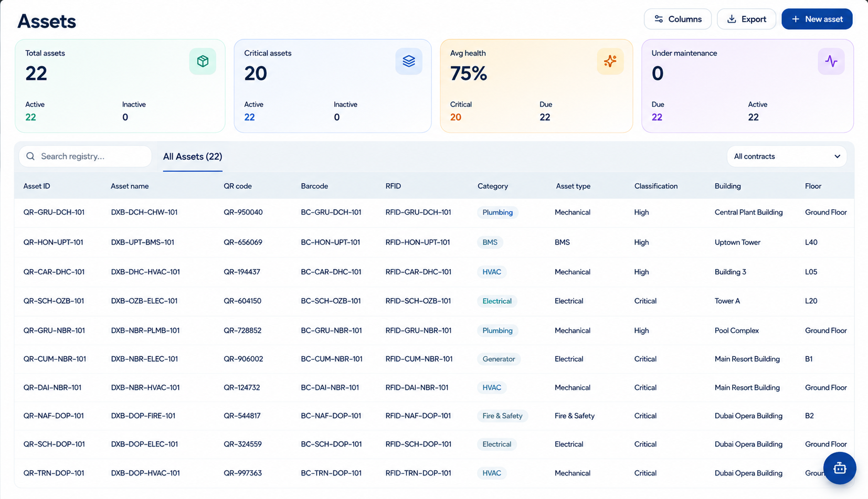
Task: Click Central Plant Building cell
Action: click(x=748, y=213)
